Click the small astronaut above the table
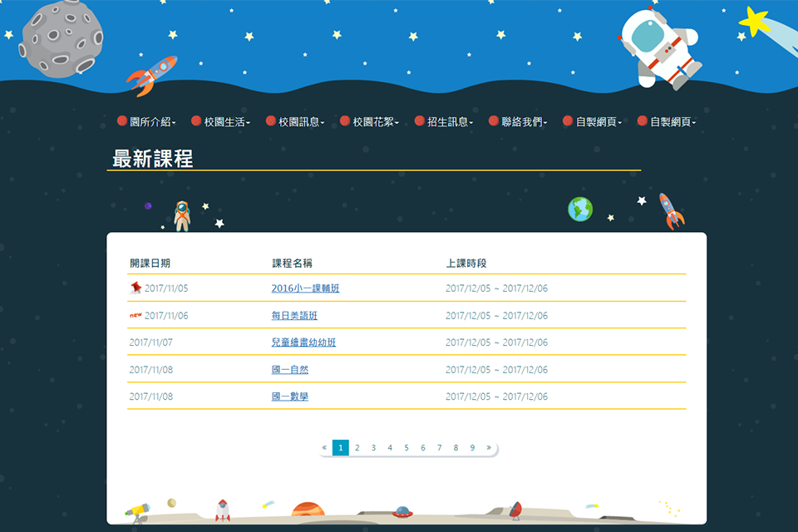 click(x=182, y=216)
